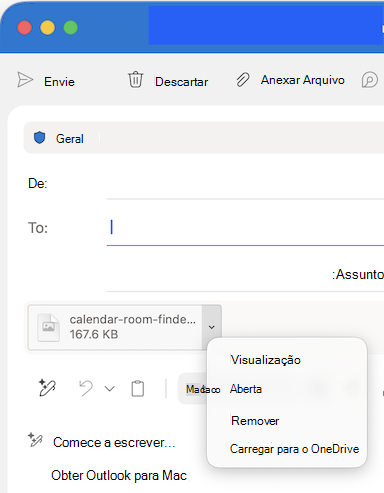Click the pen sparkle icon beside Comece a escrever
Screen dimensions: 384x493
[35, 440]
